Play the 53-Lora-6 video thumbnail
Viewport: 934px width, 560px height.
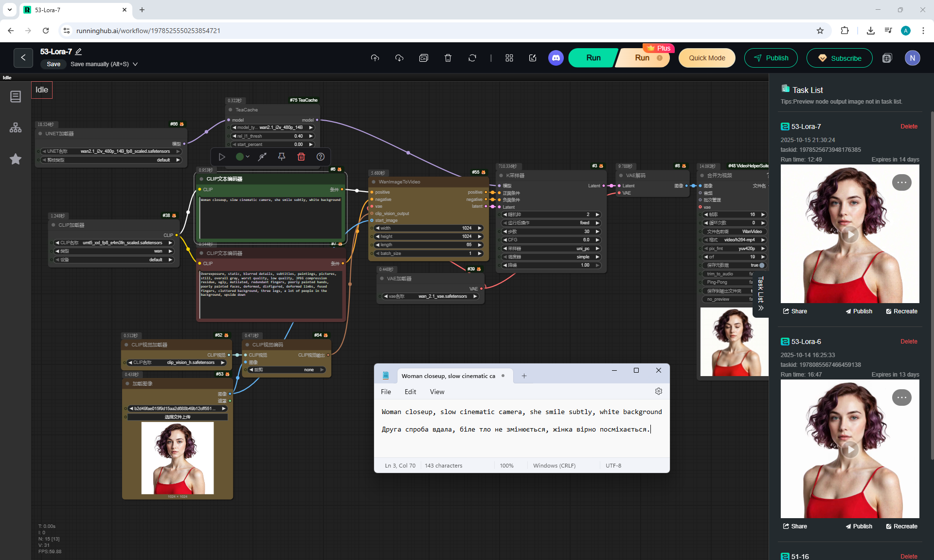[850, 449]
